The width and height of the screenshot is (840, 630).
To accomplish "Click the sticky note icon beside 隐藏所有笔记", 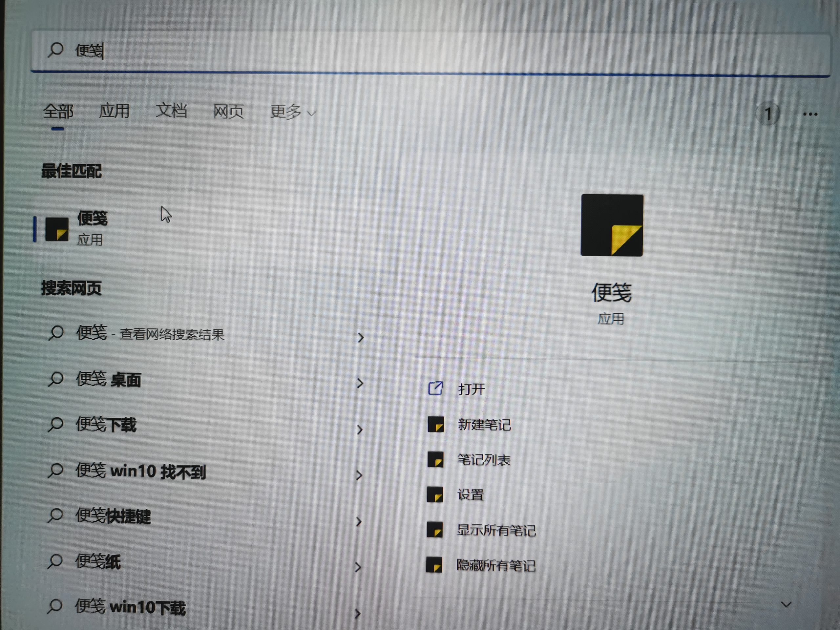I will click(x=434, y=565).
